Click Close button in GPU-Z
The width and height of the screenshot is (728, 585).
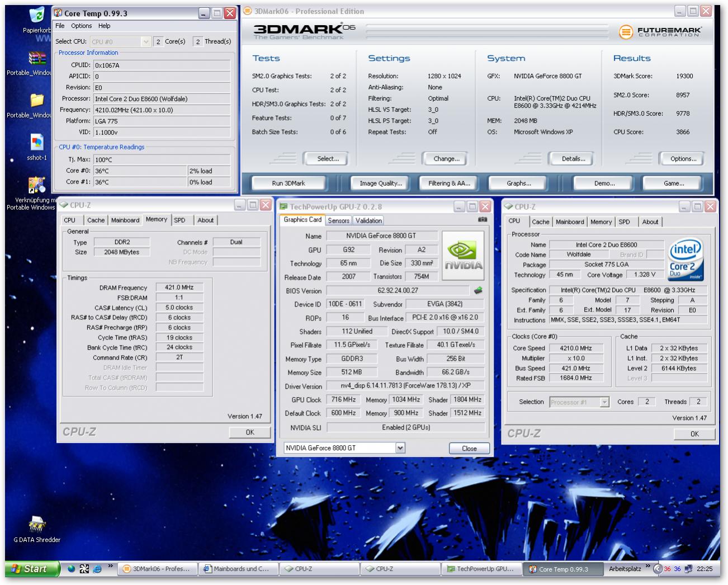[469, 449]
